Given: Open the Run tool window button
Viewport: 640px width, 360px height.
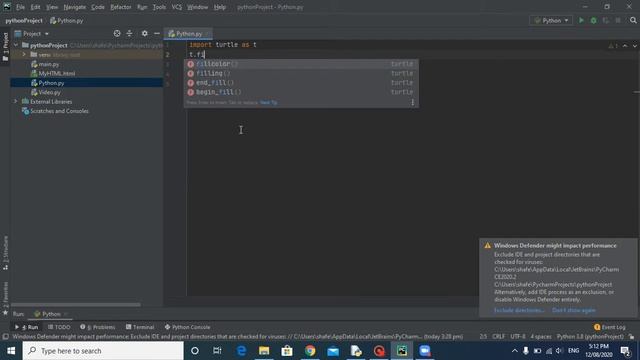Looking at the screenshot, I should pyautogui.click(x=26, y=327).
